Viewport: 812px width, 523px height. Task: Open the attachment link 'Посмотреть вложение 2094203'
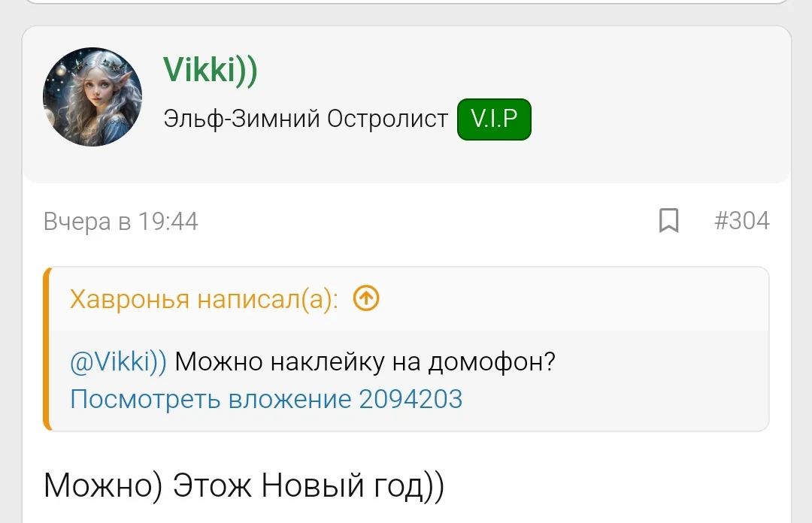[267, 400]
